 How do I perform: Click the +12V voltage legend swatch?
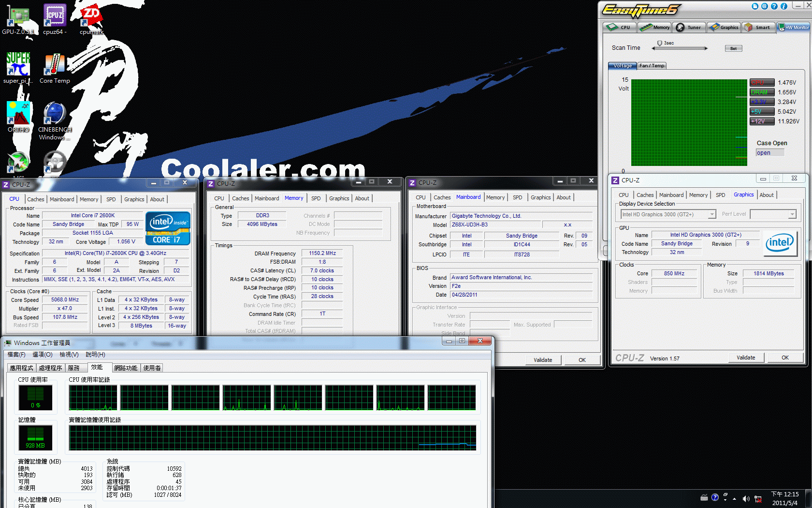click(762, 121)
